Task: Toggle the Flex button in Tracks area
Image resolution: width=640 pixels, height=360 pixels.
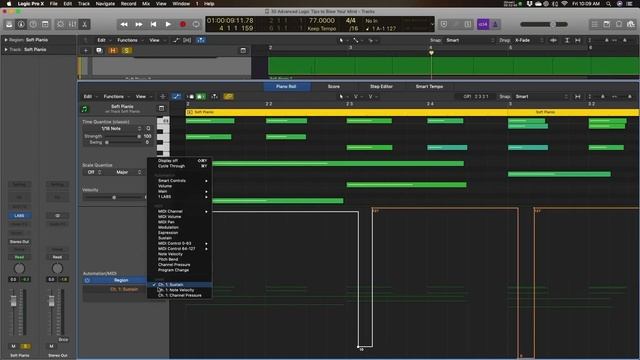Action: click(x=187, y=40)
